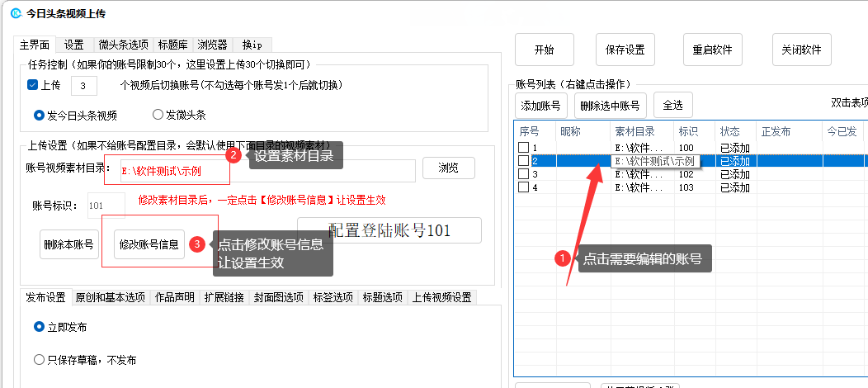868x388 pixels.
Task: Open the 微头条选项 tab
Action: [123, 45]
